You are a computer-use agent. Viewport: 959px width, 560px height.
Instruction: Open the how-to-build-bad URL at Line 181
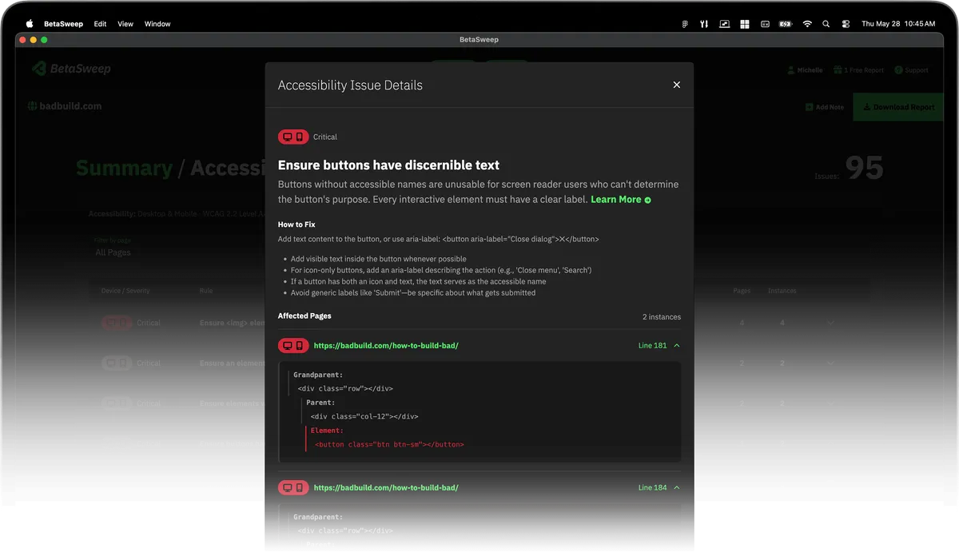386,346
